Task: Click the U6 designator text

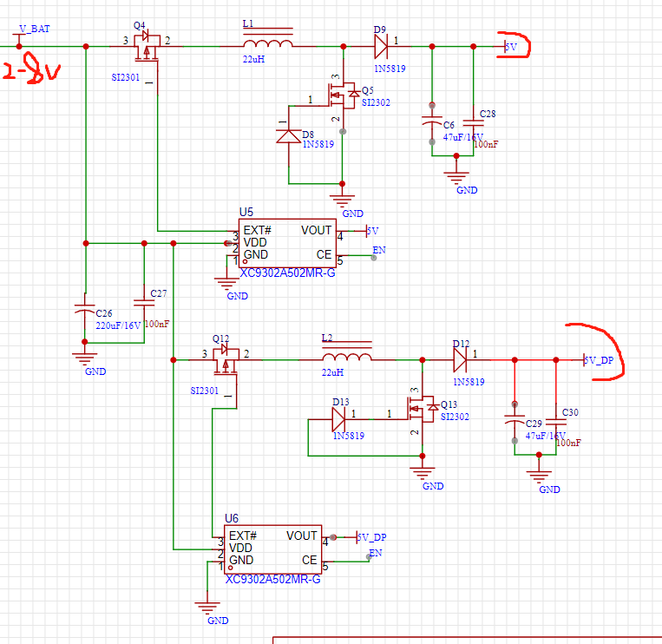Action: point(232,518)
